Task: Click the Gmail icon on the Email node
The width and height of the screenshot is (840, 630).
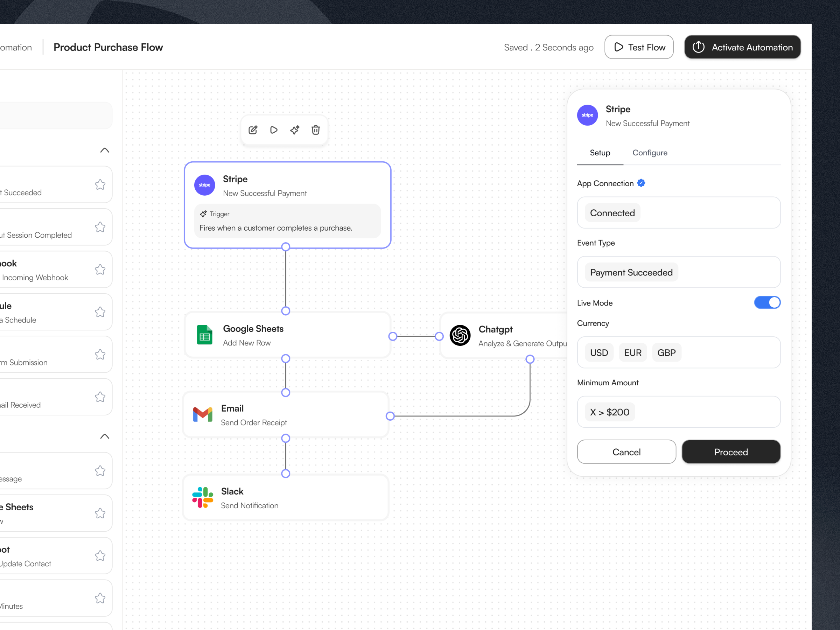Action: point(202,415)
